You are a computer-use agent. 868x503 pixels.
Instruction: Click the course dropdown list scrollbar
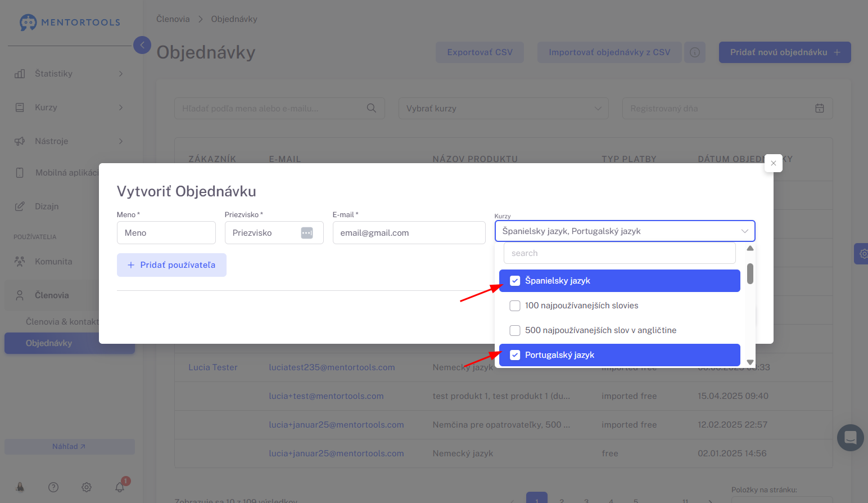click(750, 274)
